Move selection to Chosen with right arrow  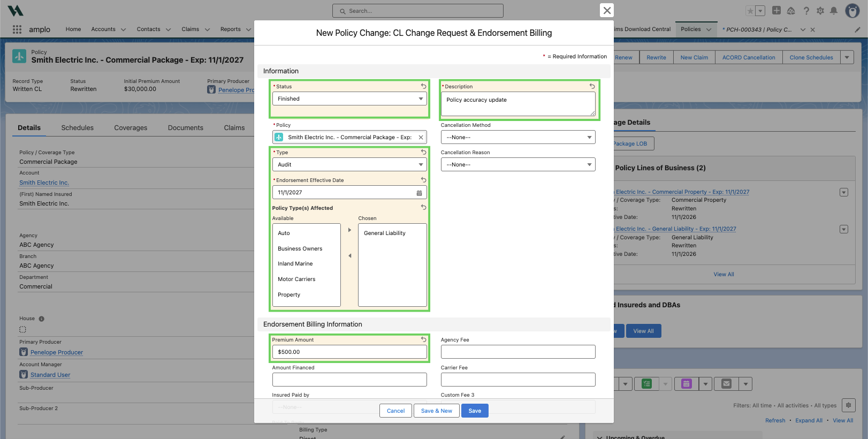pos(349,230)
